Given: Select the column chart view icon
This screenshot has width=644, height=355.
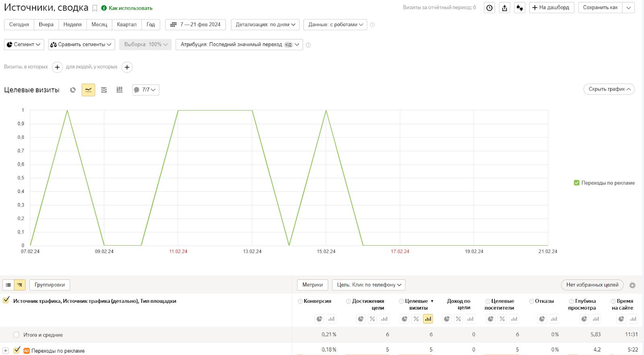Looking at the screenshot, I should click(x=120, y=90).
